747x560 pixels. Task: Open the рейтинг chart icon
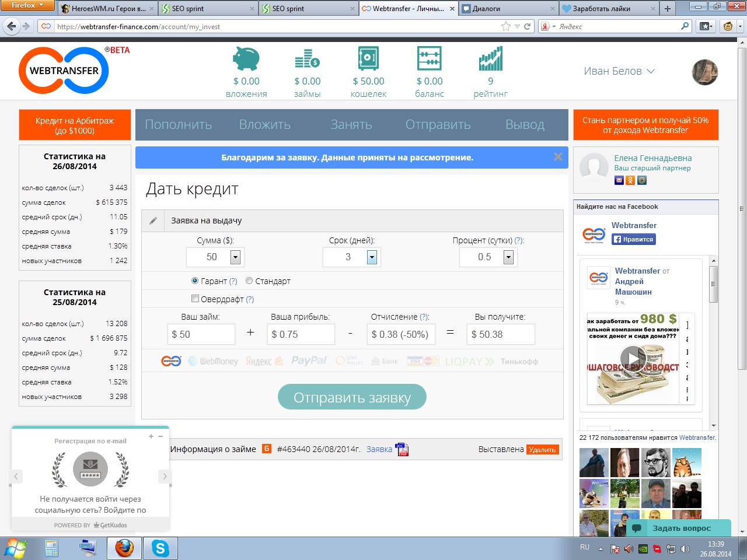pos(490,58)
